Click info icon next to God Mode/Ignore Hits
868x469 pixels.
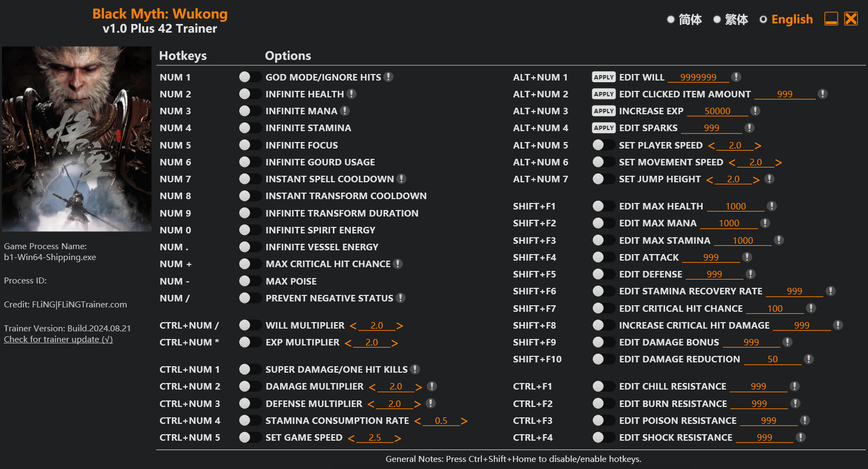(388, 77)
